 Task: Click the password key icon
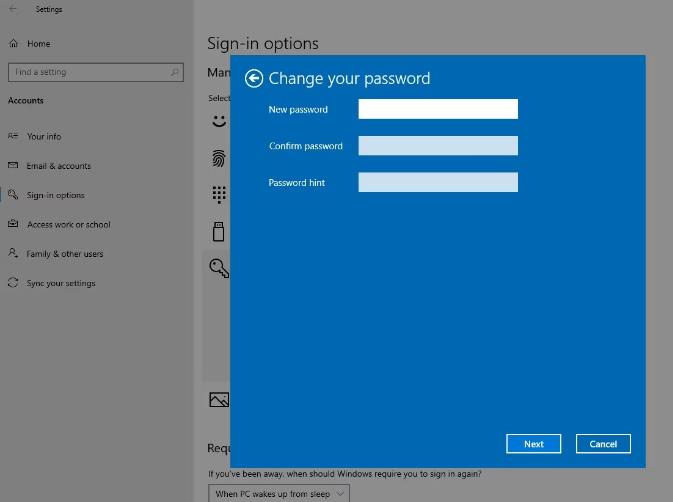219,269
